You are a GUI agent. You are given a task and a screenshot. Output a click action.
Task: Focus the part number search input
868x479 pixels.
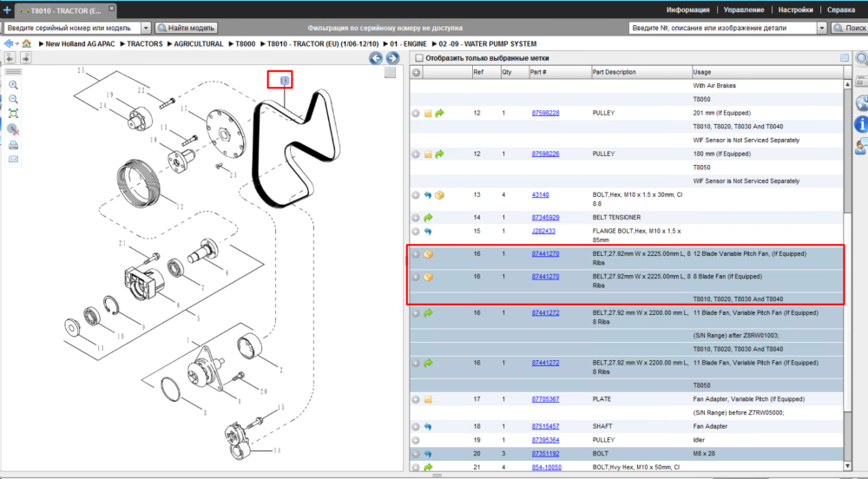pyautogui.click(x=722, y=28)
